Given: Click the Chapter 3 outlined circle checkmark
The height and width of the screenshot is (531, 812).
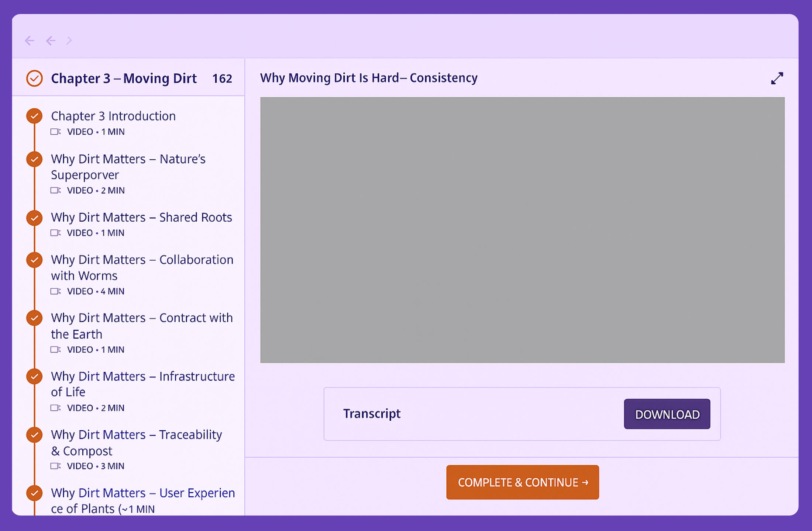Looking at the screenshot, I should pos(34,78).
